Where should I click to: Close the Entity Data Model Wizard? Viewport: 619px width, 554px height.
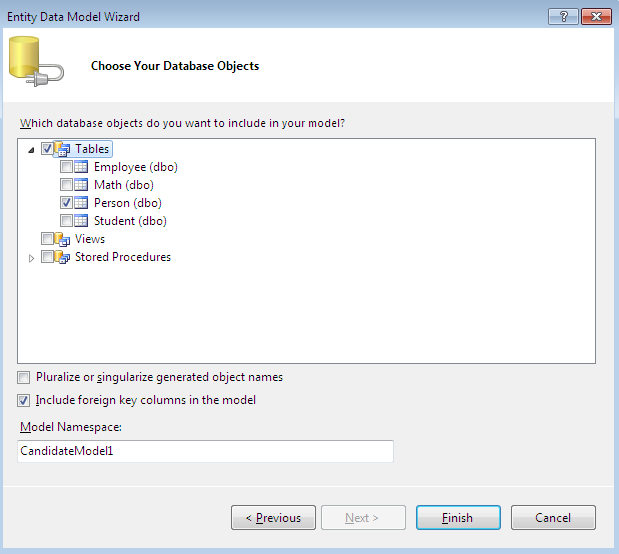(x=596, y=17)
